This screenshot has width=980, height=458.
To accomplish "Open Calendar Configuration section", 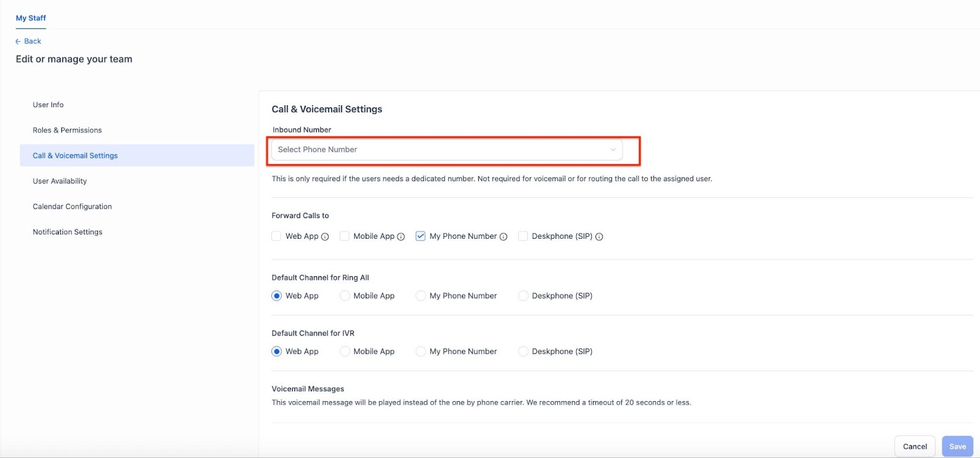I will tap(72, 207).
